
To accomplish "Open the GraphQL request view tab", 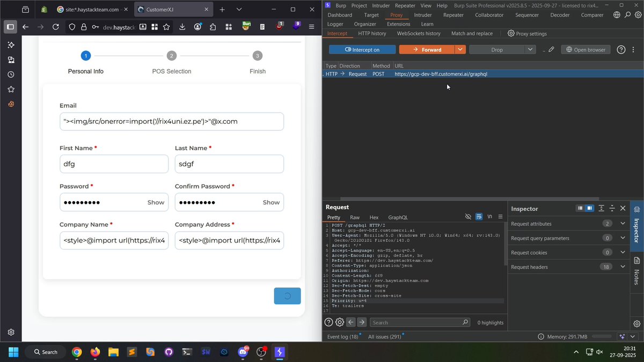I will tap(398, 217).
